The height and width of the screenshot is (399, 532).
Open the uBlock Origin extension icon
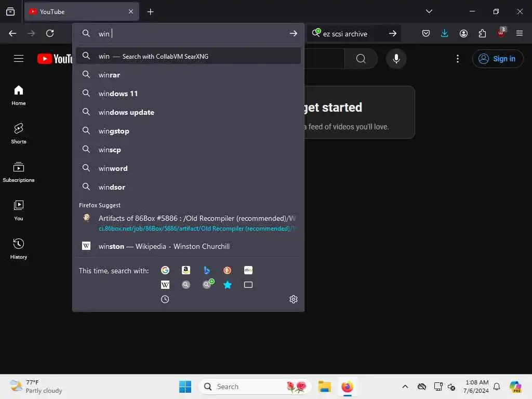coord(501,33)
